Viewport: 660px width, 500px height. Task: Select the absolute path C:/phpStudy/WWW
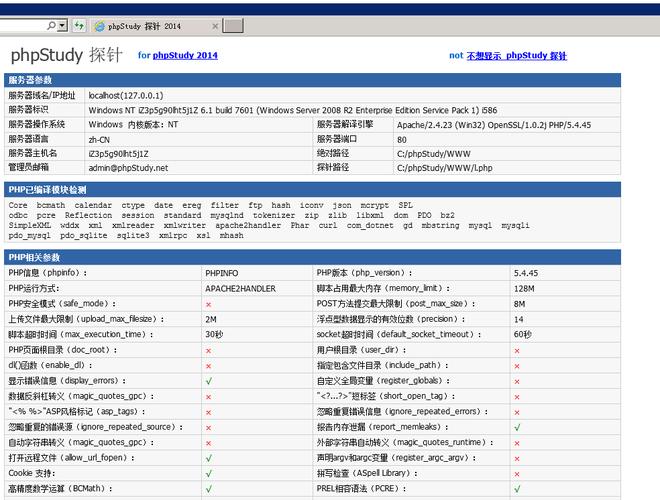click(x=434, y=154)
